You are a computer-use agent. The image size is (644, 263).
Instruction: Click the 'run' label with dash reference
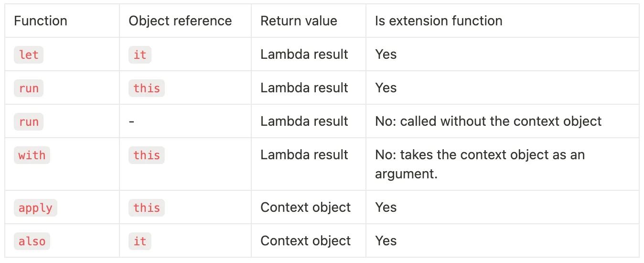[x=29, y=122]
